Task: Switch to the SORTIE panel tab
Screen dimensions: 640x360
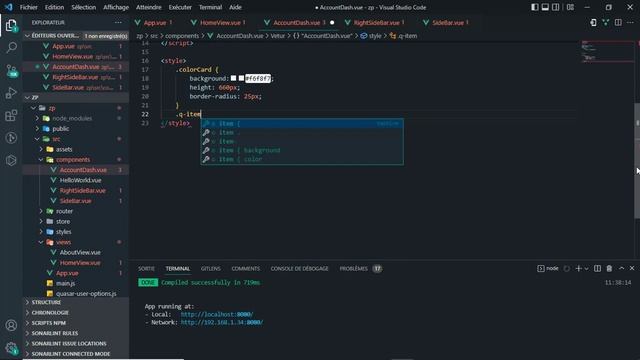Action: [x=146, y=269]
